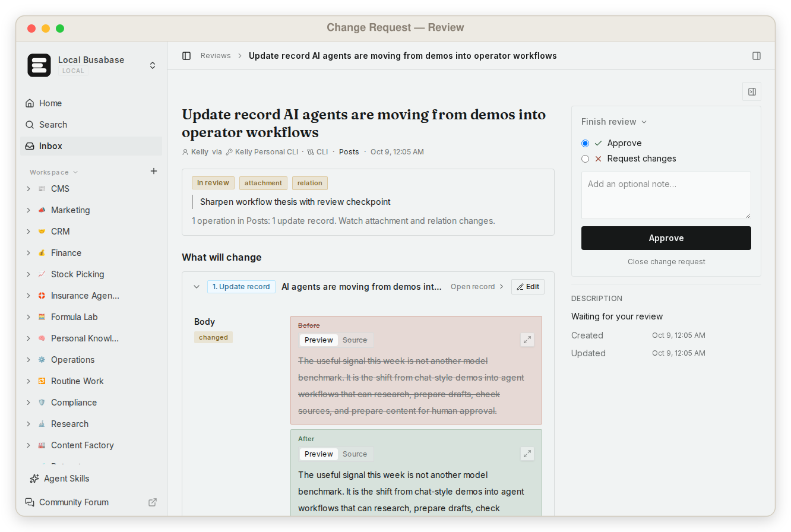
Task: Expand the Compliance tree item
Action: click(x=28, y=403)
